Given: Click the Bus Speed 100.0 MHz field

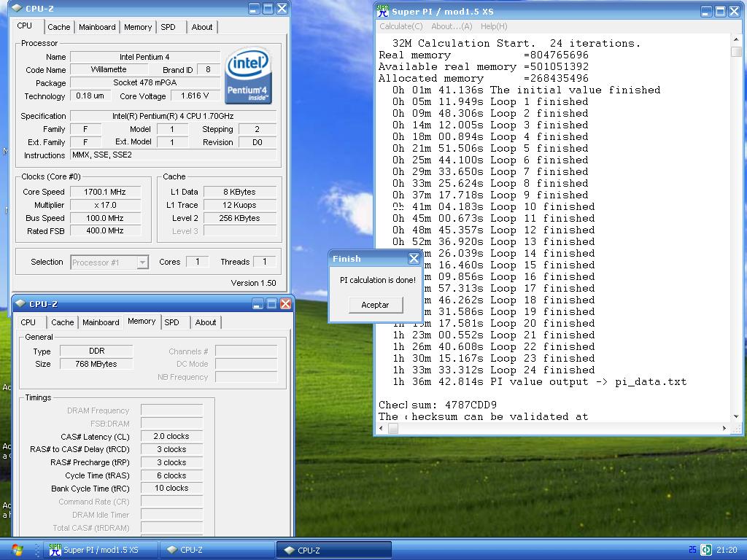Looking at the screenshot, I should point(105,218).
